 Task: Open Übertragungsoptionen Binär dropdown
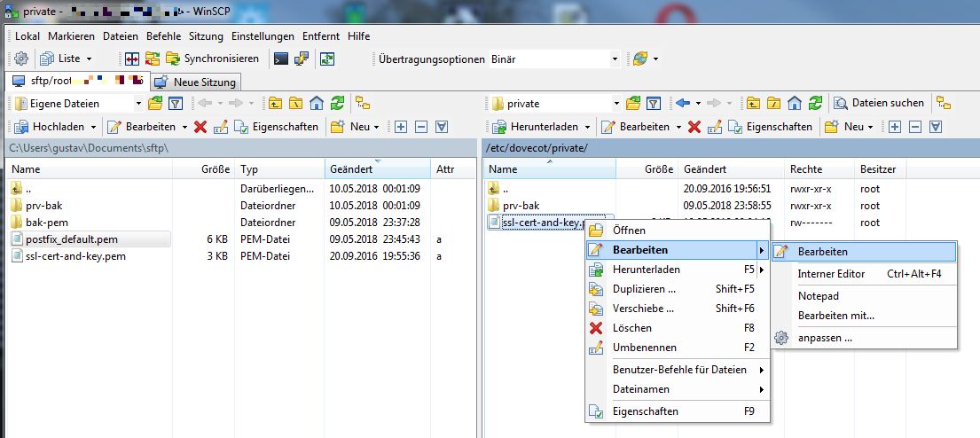(615, 59)
